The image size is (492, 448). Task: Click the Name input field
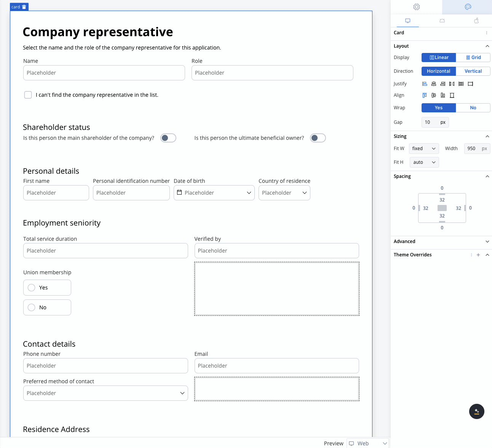(104, 73)
